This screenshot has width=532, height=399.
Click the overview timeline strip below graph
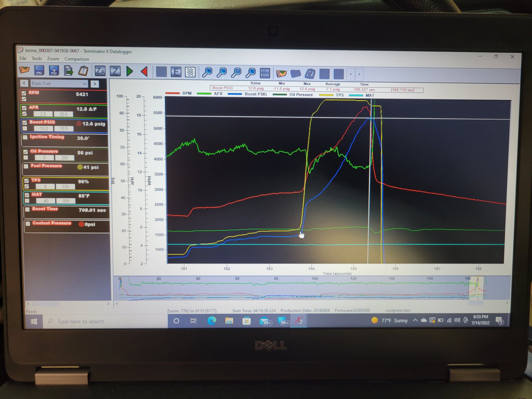[x=312, y=288]
